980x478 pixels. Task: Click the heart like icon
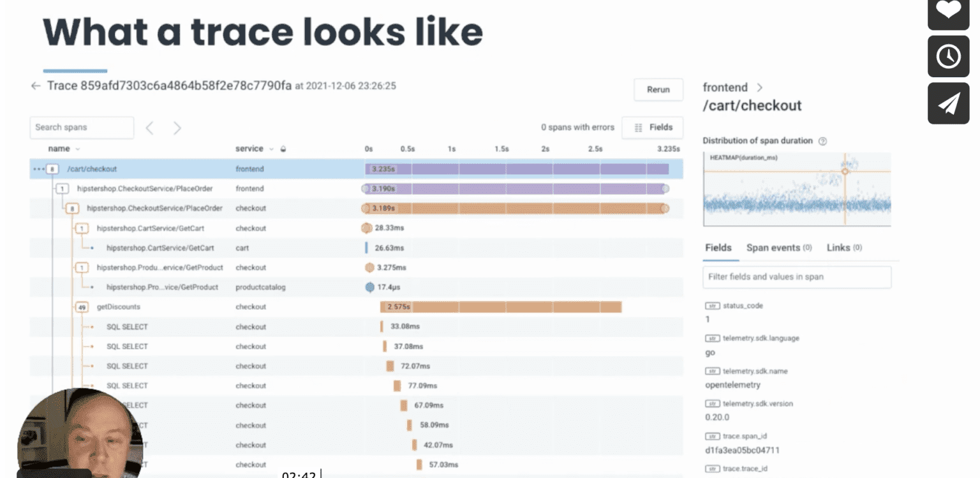pyautogui.click(x=947, y=10)
